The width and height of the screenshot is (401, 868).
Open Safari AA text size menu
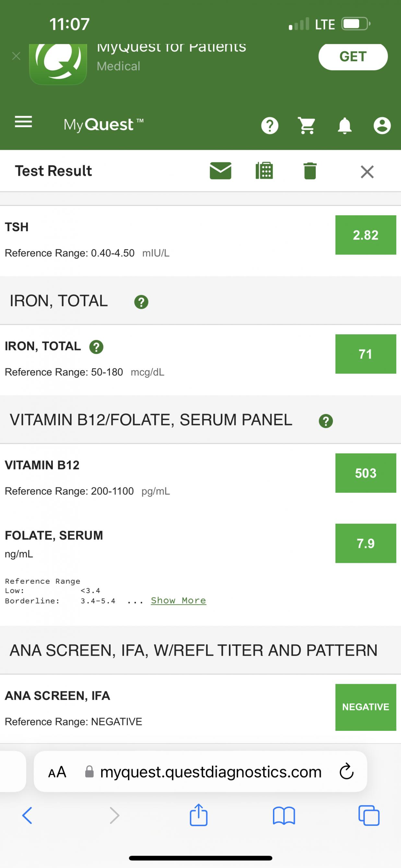[57, 772]
